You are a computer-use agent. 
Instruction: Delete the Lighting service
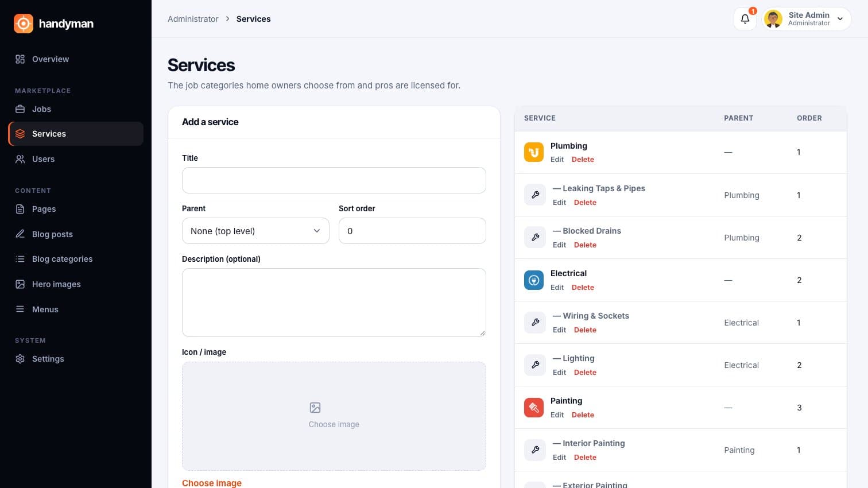[x=585, y=373]
